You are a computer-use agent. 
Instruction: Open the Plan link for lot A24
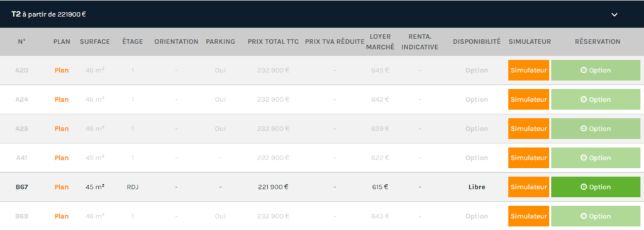62,99
